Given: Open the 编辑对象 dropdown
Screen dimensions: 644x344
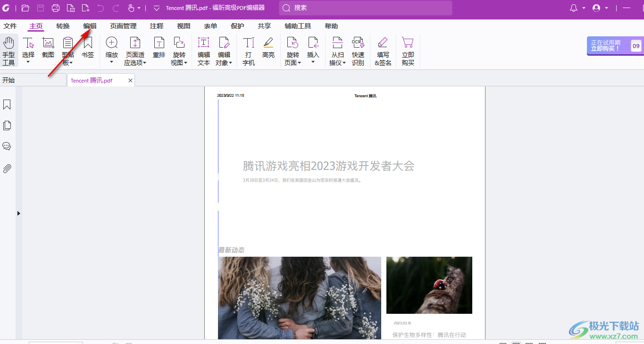Looking at the screenshot, I should [231, 63].
